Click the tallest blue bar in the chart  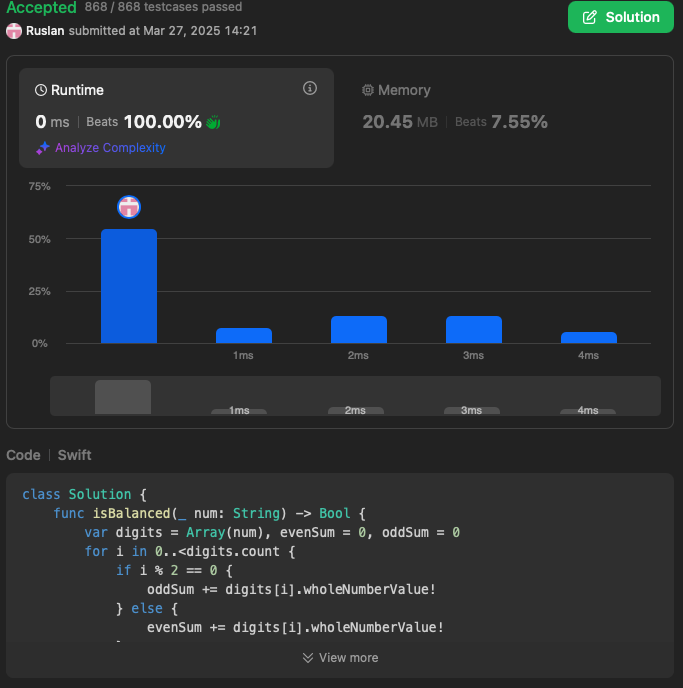click(x=129, y=286)
